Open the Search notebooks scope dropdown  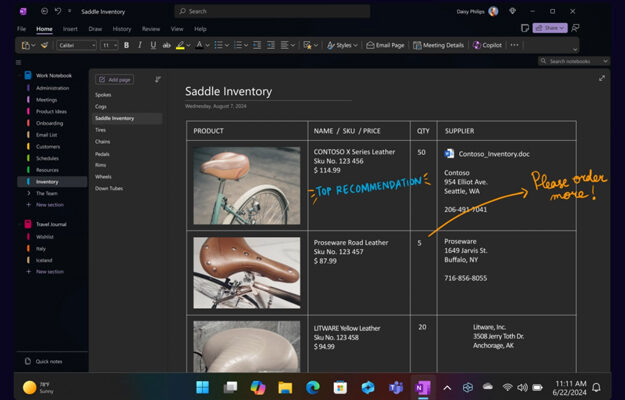point(605,61)
